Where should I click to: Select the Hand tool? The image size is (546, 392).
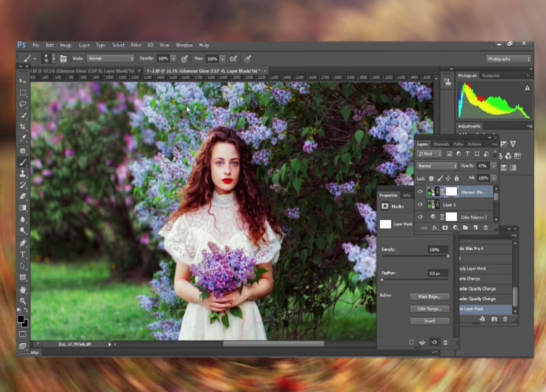23,290
